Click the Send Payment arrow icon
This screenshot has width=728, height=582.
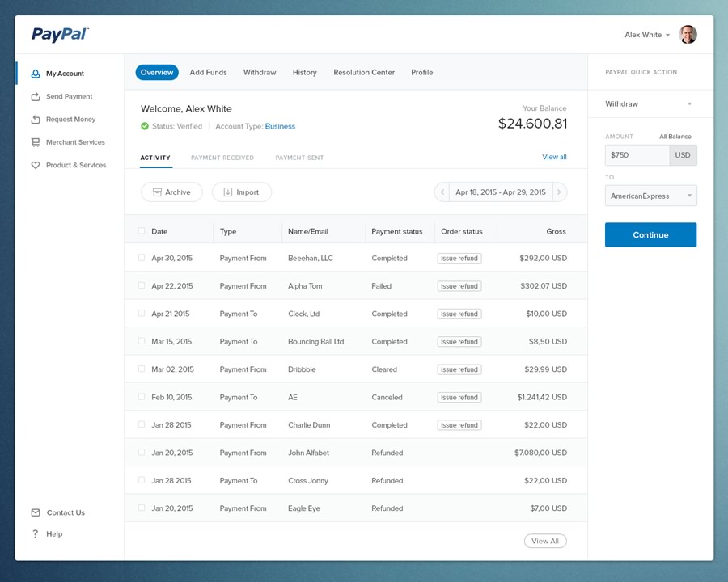pos(36,96)
